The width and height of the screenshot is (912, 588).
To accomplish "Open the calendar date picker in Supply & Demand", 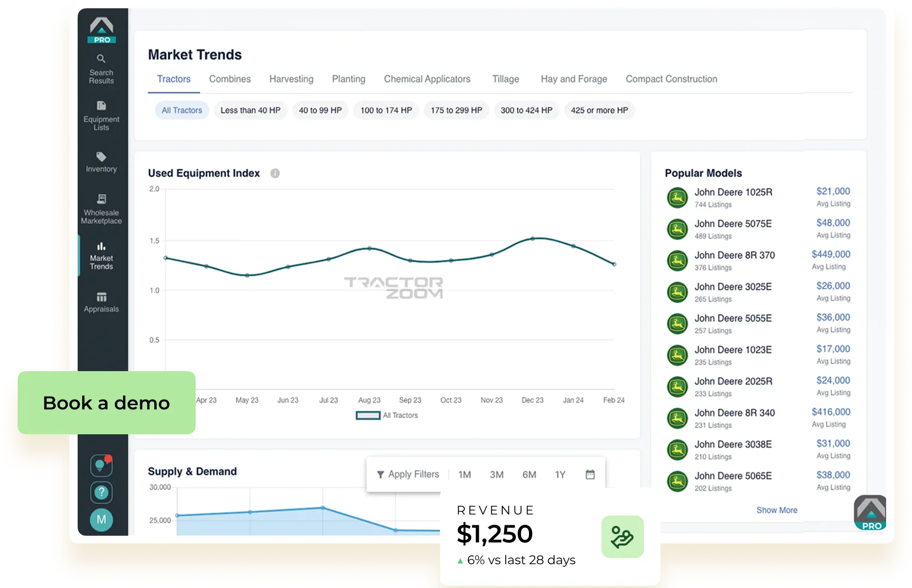I will click(590, 474).
